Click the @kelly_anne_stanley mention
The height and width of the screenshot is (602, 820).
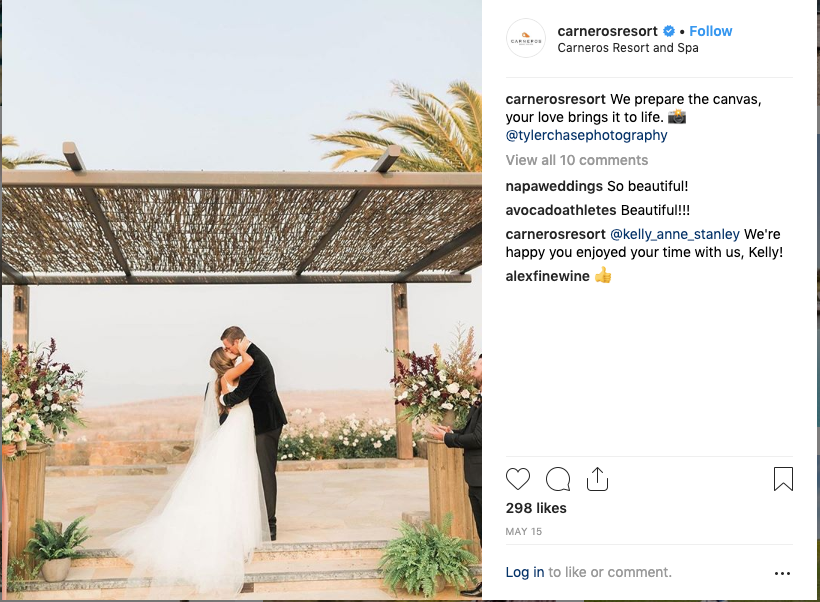(675, 234)
